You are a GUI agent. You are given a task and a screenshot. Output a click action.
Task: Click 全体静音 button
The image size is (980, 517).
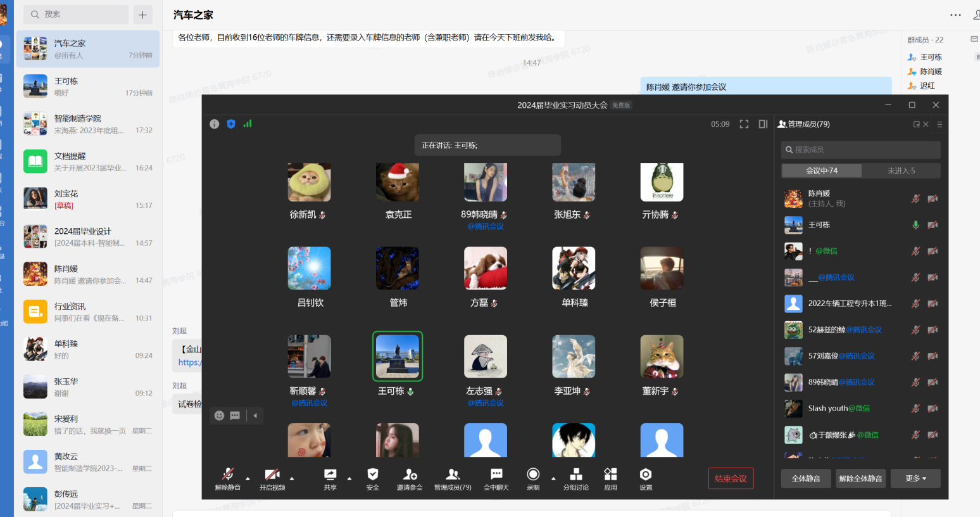(x=806, y=478)
